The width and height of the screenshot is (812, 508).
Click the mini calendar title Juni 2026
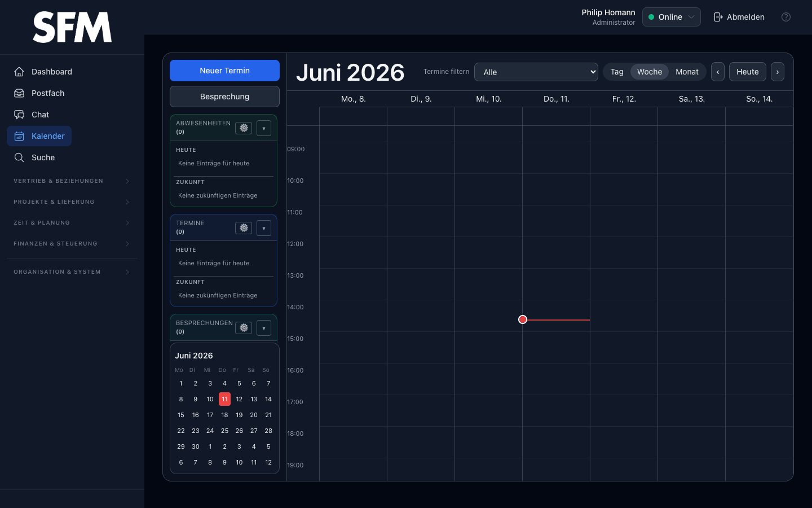coord(194,356)
